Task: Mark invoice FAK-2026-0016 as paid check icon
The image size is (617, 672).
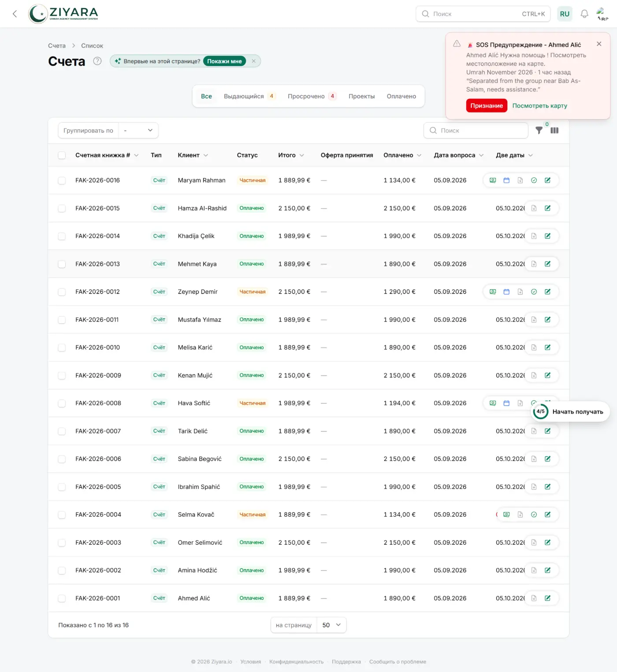Action: pyautogui.click(x=534, y=180)
